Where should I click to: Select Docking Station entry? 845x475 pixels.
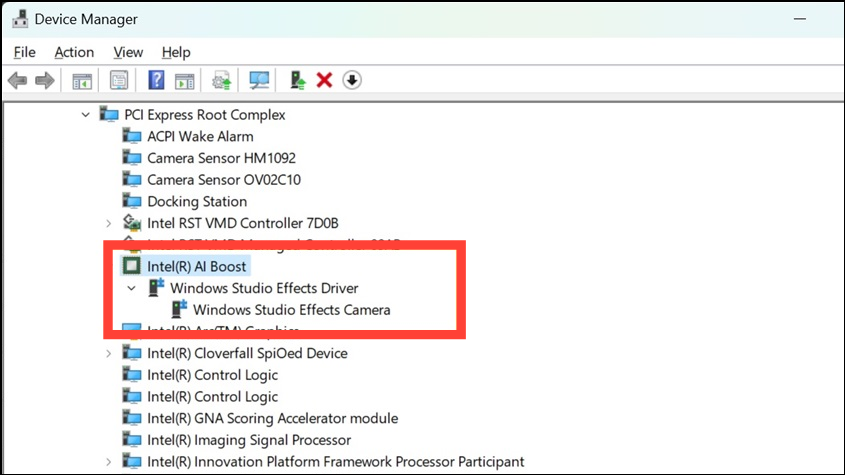pos(197,202)
